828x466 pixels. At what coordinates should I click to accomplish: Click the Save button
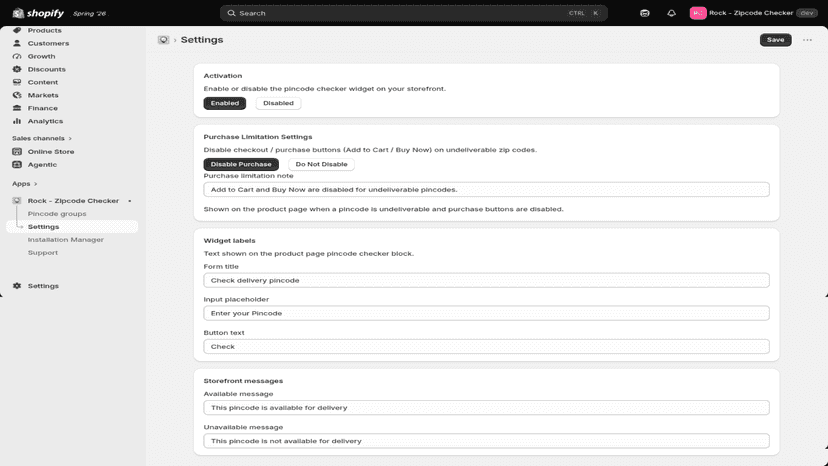[775, 40]
